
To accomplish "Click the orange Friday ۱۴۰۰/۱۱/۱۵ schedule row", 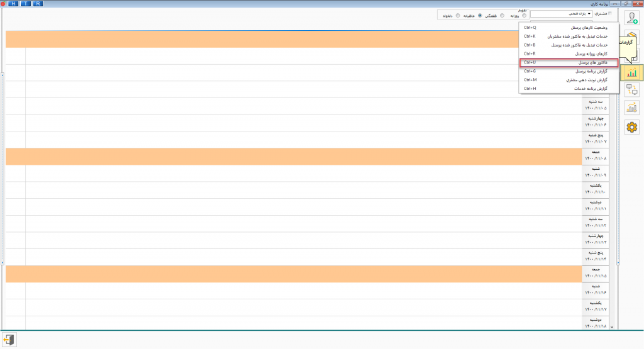I will pos(294,274).
